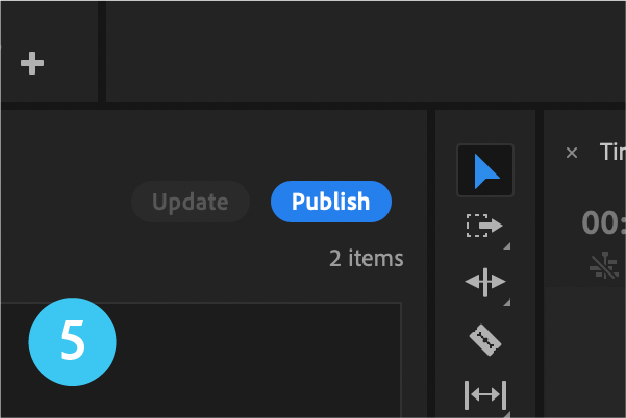Viewport: 626px width, 418px height.
Task: Click the Publish button
Action: pos(331,201)
